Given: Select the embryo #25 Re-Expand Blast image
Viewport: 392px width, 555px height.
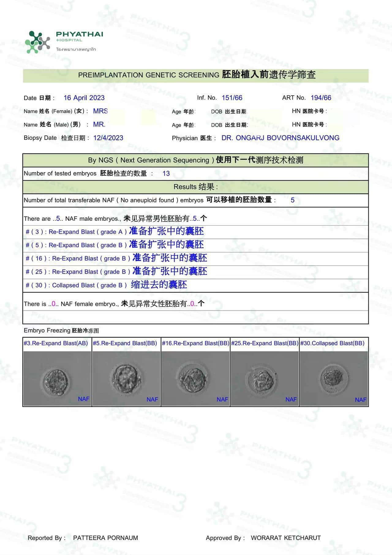Looking at the screenshot, I should pyautogui.click(x=264, y=378).
